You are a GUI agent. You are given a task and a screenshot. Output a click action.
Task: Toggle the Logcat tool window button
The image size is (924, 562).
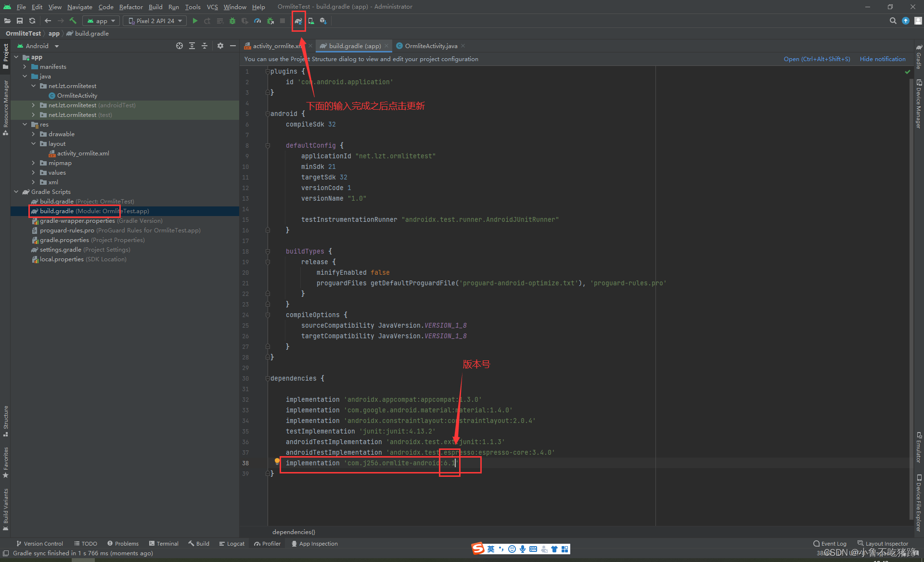point(232,544)
